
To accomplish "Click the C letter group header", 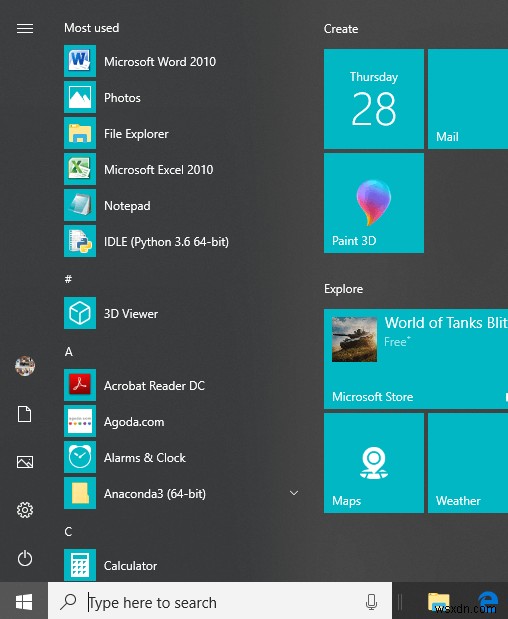I will 68,531.
